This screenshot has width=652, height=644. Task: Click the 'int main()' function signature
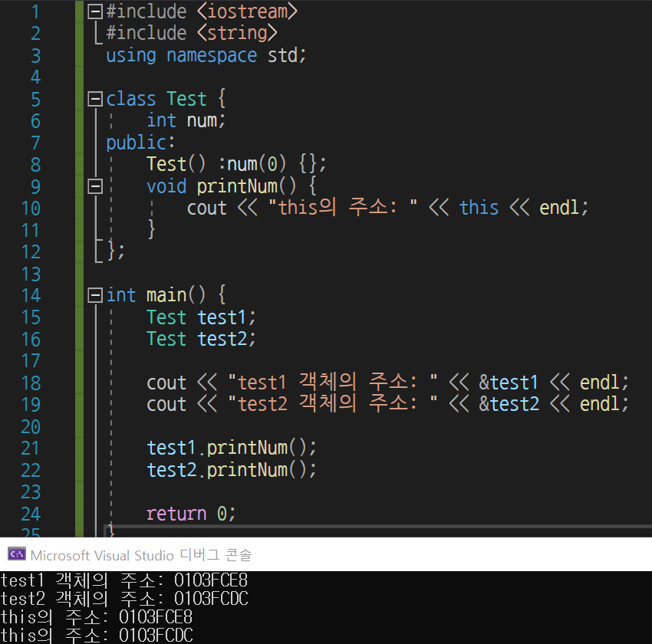tap(156, 295)
